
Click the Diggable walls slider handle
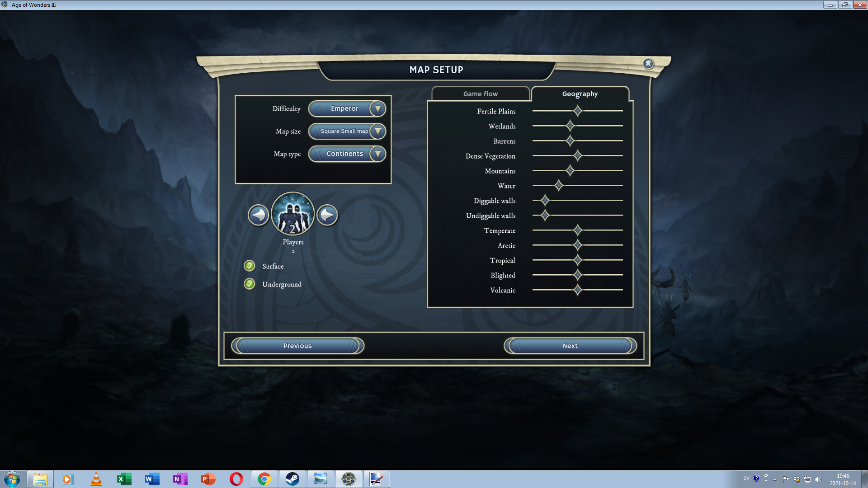click(x=545, y=200)
